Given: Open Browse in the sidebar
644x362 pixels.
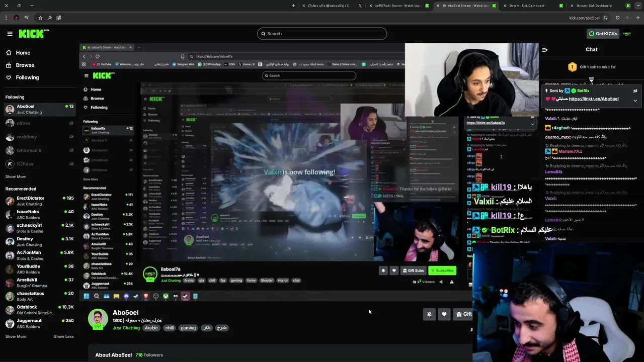Looking at the screenshot, I should pyautogui.click(x=20, y=65).
